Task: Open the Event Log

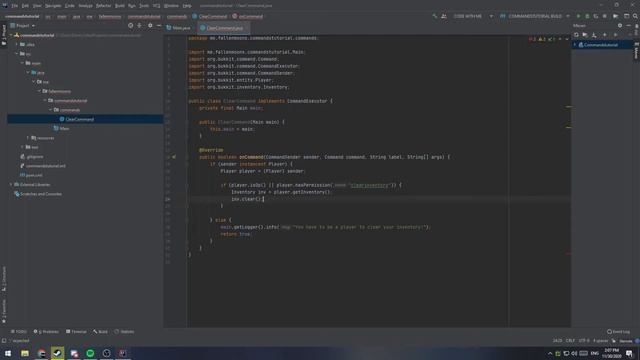Action: coord(618,331)
